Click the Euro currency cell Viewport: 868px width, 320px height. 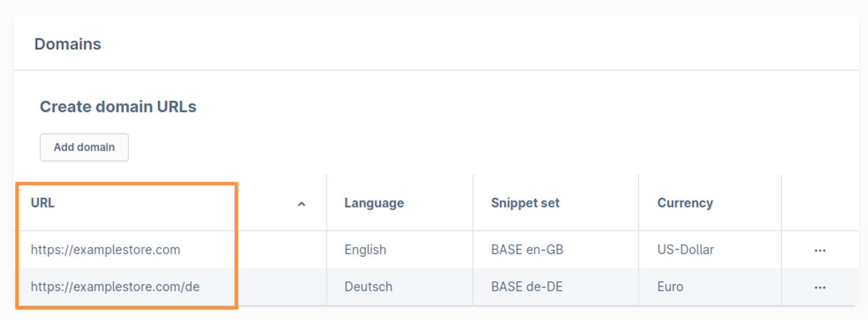pyautogui.click(x=670, y=287)
